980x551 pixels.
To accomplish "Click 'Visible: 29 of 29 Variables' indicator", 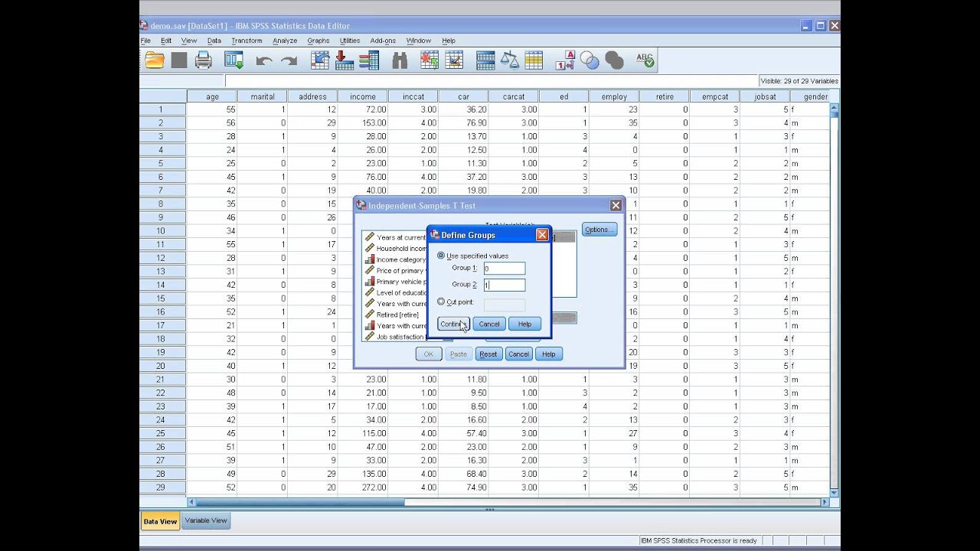I will (x=799, y=81).
